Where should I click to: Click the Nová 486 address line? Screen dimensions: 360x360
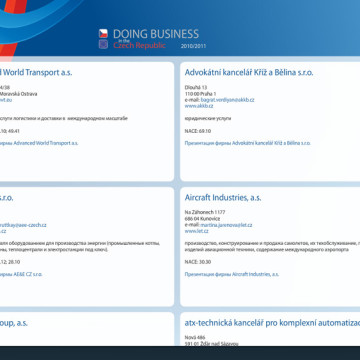tap(195, 337)
